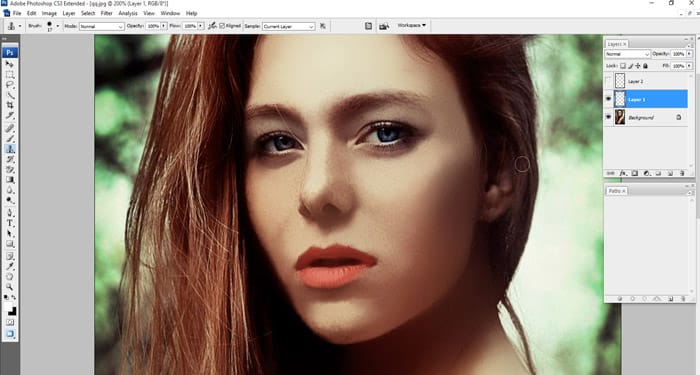Hide the Background layer with eye icon

click(x=608, y=117)
